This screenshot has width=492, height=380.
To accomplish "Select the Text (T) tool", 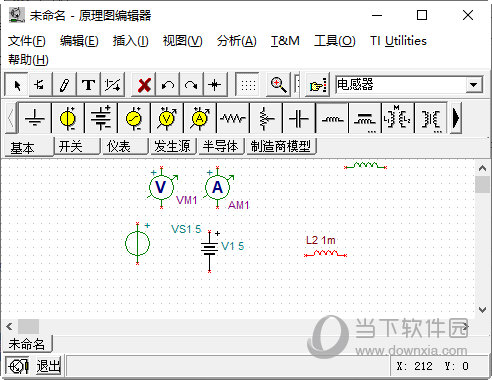I will click(x=88, y=85).
